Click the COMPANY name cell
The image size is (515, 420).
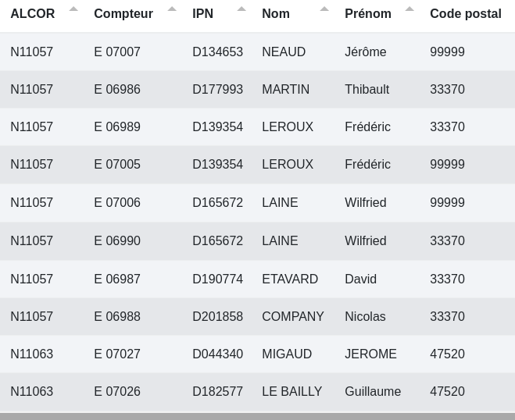[x=292, y=317]
